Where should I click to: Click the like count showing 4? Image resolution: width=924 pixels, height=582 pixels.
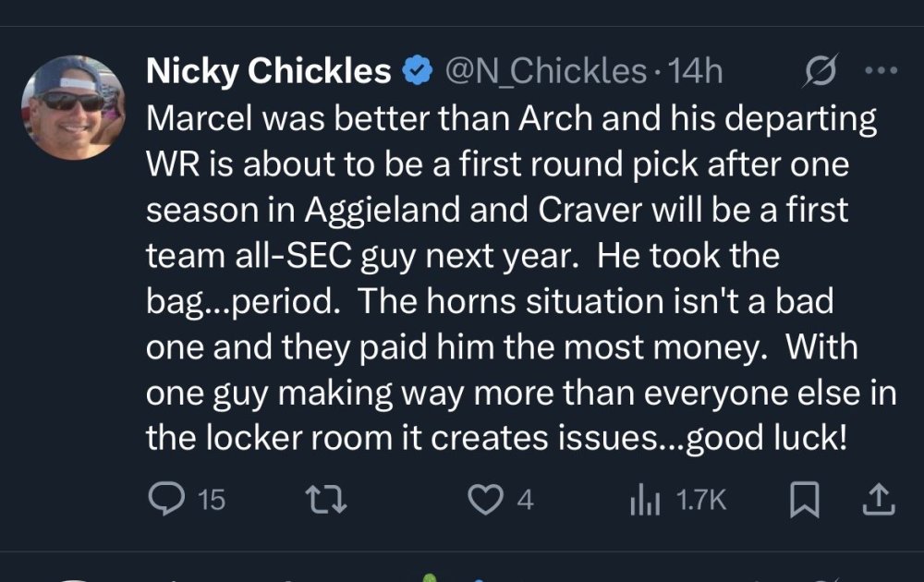tap(524, 500)
